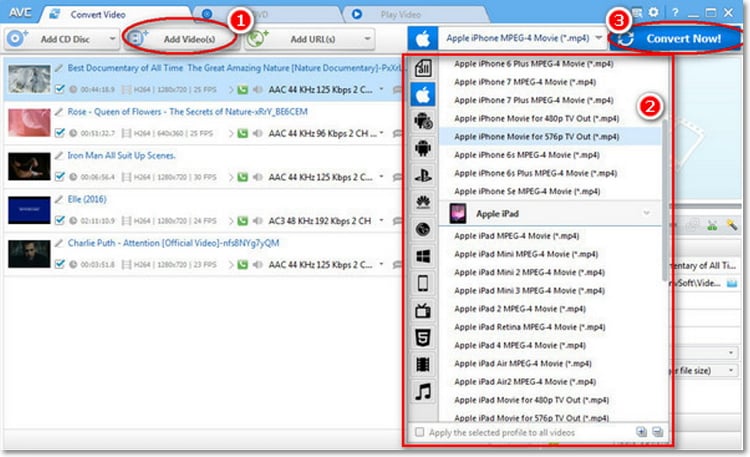Select the Android devices category icon
The image size is (750, 457).
423,148
